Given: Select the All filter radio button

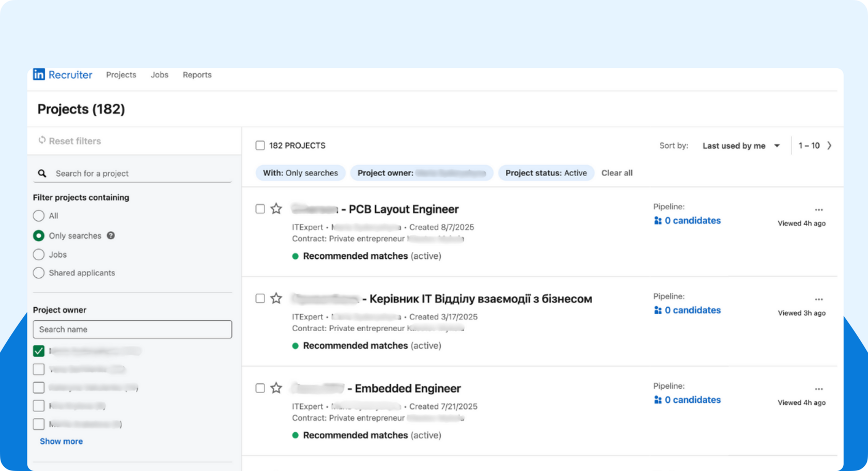Looking at the screenshot, I should point(39,216).
